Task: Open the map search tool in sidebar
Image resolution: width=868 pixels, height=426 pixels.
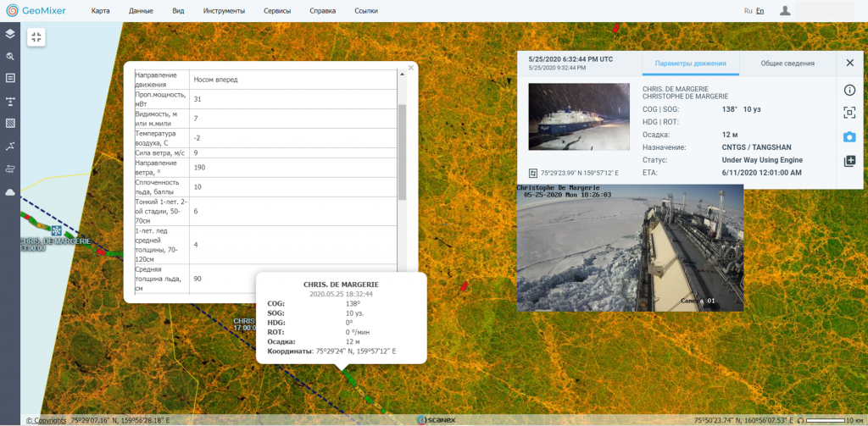Action: 10,56
